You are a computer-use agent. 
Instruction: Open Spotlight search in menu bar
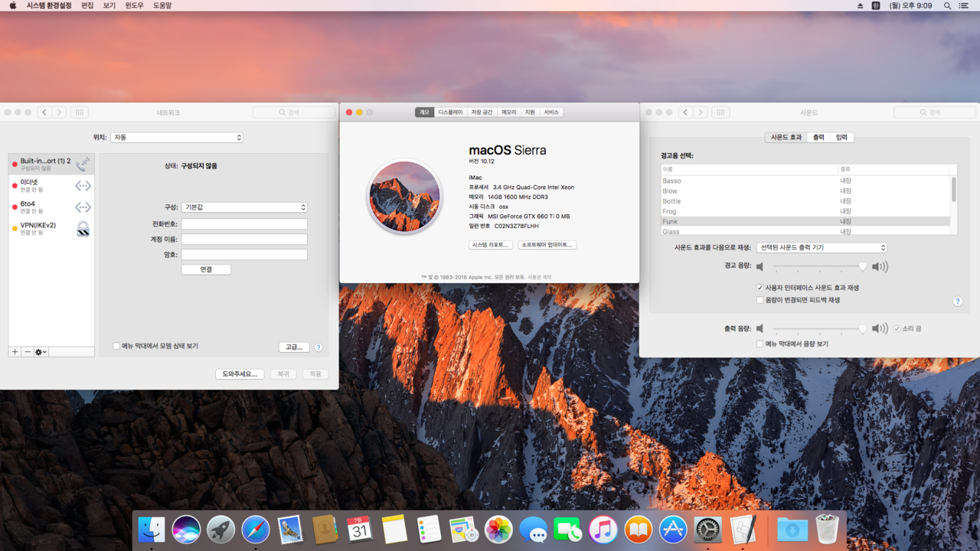coord(947,5)
